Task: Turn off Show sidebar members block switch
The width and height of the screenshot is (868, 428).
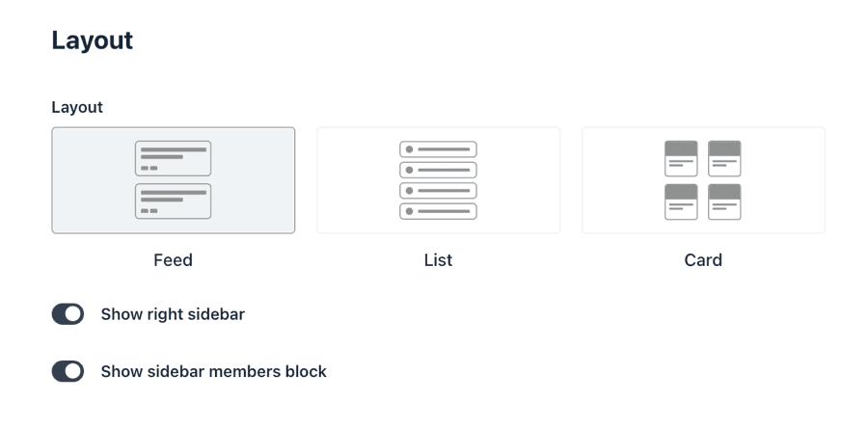Action: pos(68,371)
